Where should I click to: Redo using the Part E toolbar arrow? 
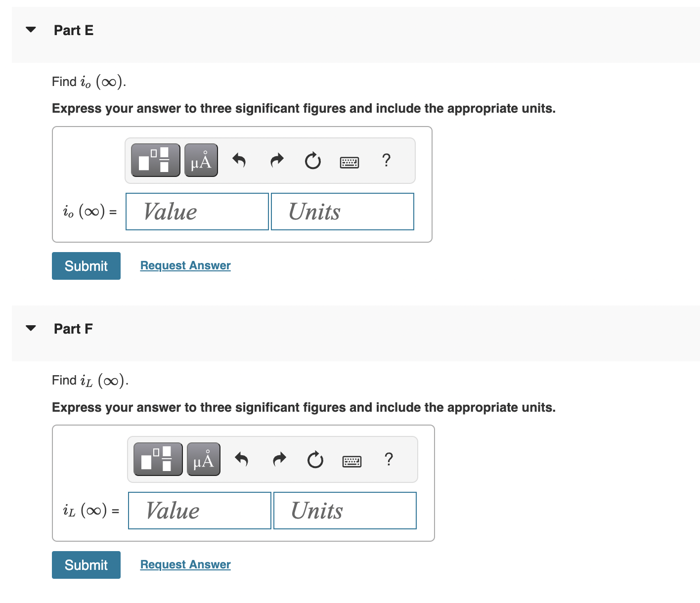point(276,160)
